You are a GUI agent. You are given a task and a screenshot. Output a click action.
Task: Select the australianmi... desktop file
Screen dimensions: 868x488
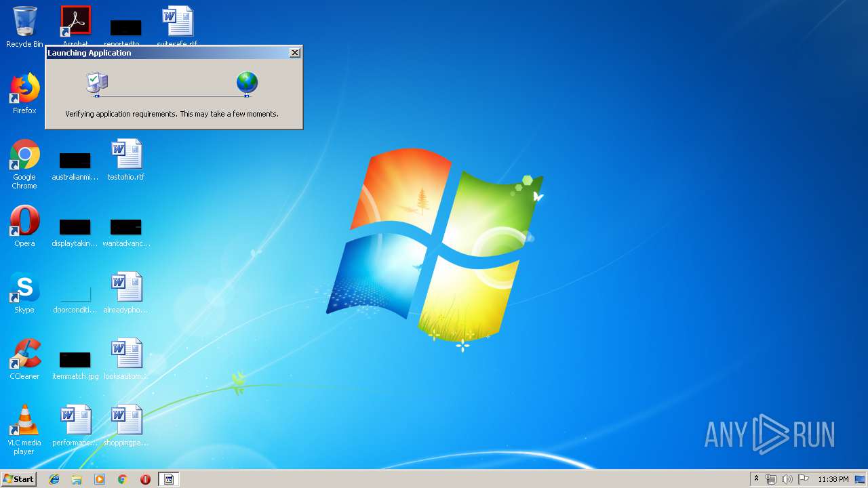75,167
